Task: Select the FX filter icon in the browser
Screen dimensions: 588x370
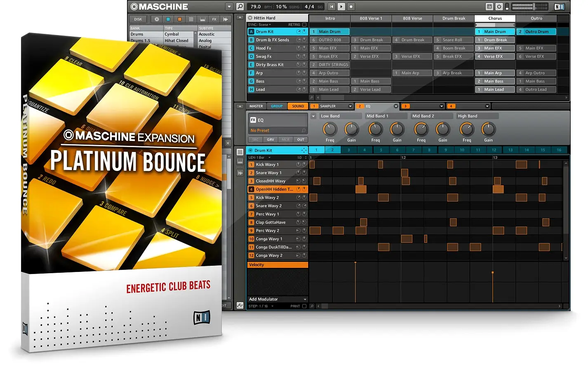Action: pyautogui.click(x=214, y=19)
